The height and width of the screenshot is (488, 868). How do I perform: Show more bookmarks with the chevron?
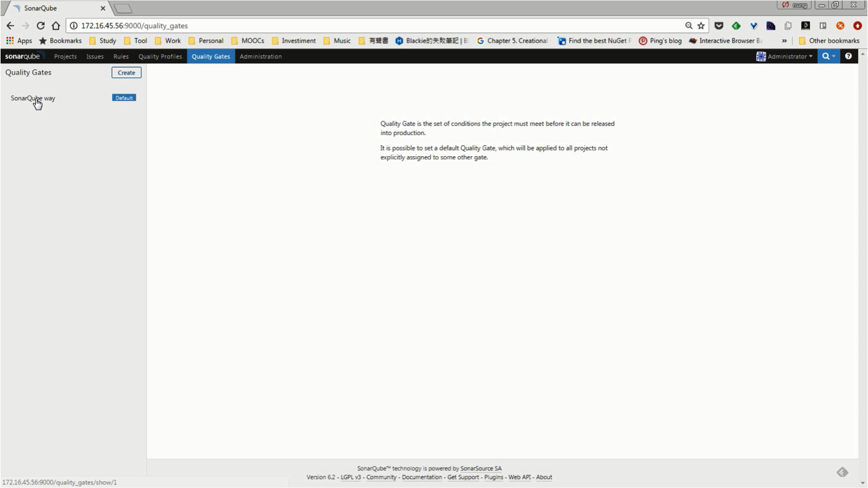click(x=784, y=41)
